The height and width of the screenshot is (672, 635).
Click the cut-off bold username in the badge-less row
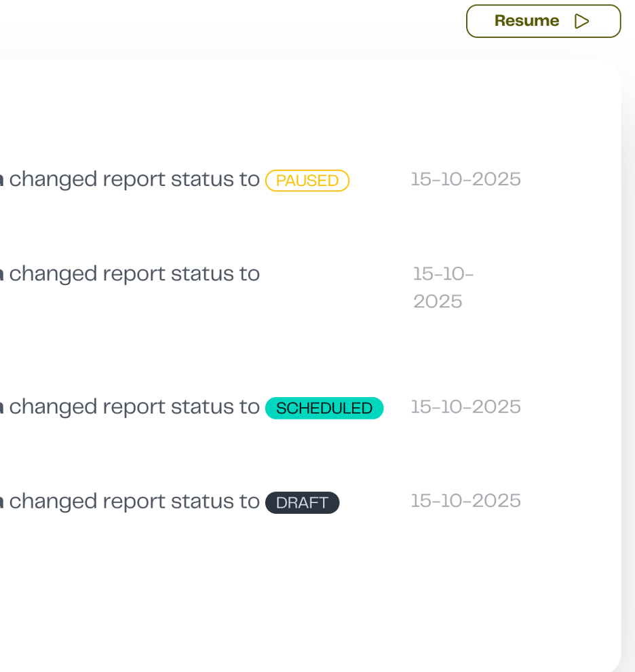point(2,275)
